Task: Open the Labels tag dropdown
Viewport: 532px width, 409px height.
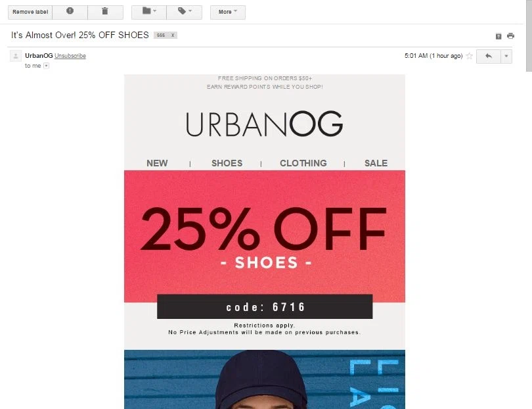Action: click(x=185, y=12)
